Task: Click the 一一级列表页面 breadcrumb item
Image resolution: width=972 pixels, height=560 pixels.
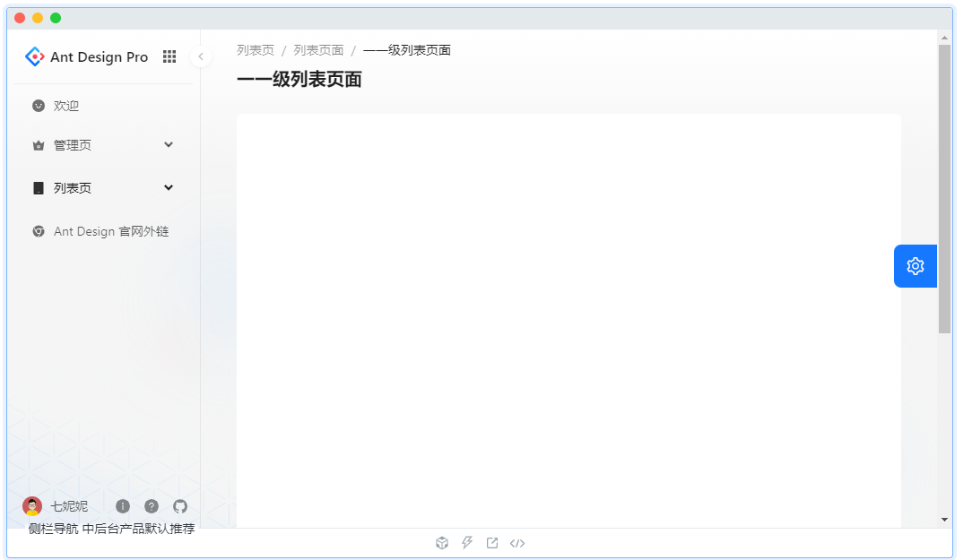Action: (x=407, y=50)
